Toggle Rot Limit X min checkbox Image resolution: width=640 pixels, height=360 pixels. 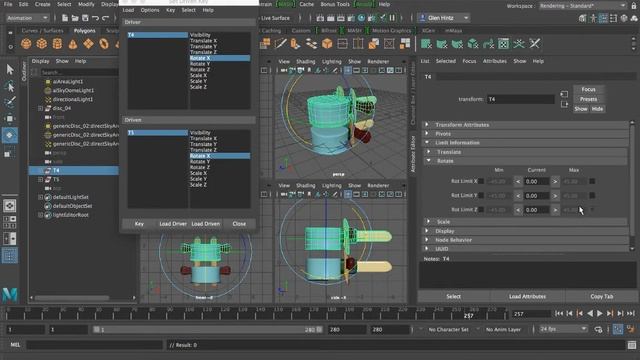pyautogui.click(x=481, y=181)
